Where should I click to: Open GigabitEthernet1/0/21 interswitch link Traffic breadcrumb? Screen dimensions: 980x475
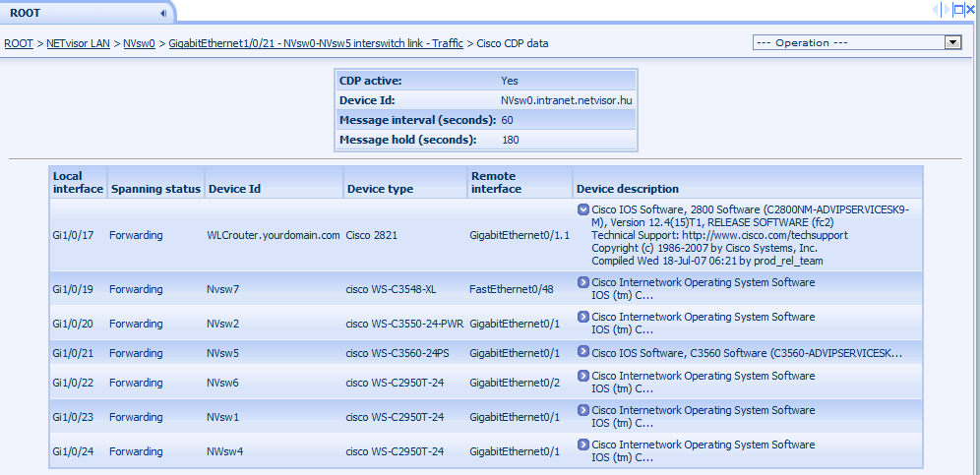[316, 43]
